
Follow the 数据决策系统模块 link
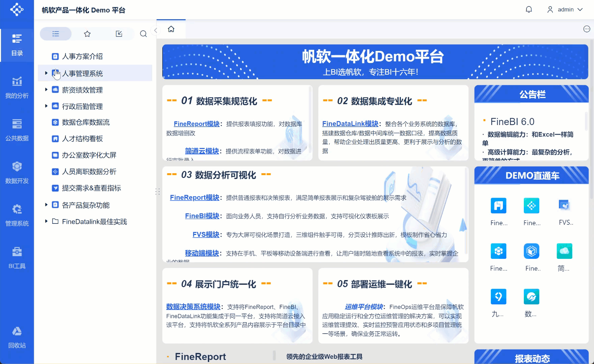tap(193, 307)
